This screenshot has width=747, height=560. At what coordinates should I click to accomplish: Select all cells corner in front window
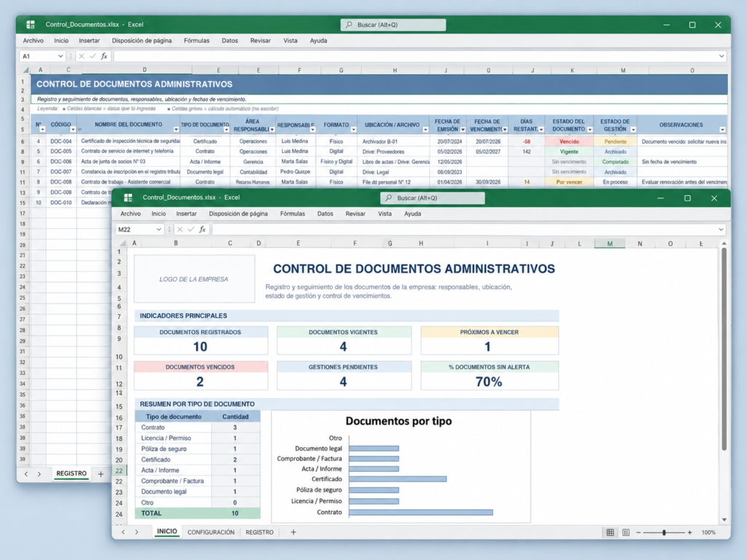(123, 244)
